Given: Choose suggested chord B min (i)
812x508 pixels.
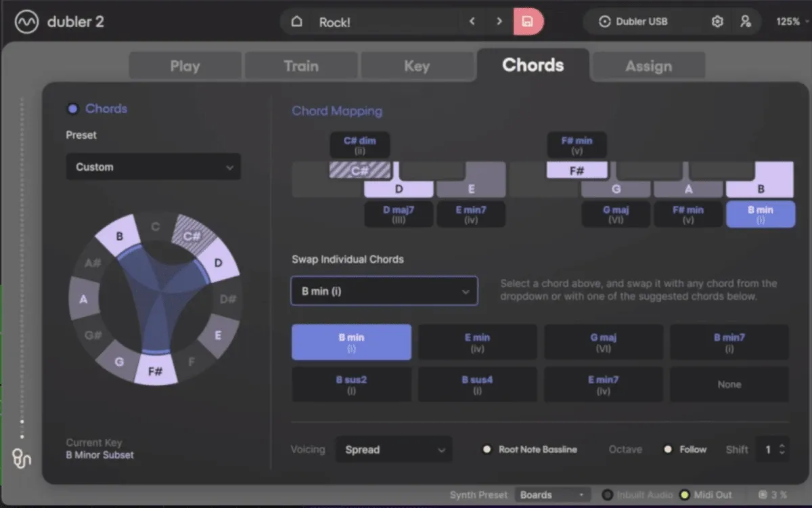Looking at the screenshot, I should [x=351, y=342].
